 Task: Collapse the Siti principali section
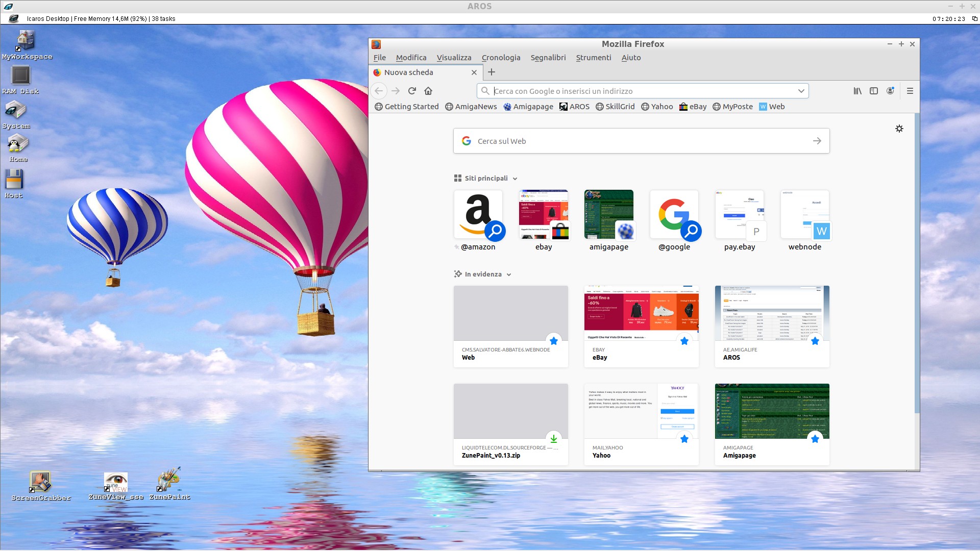click(x=514, y=179)
